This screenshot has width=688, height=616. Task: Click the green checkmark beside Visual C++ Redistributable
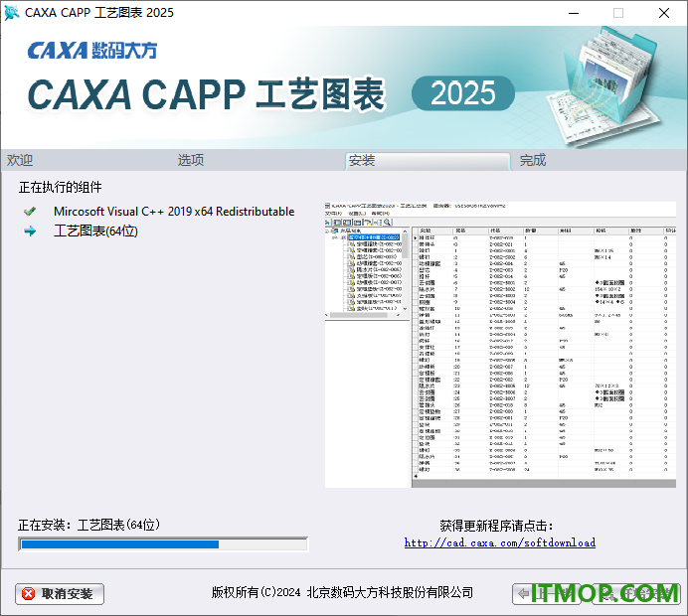coord(30,212)
